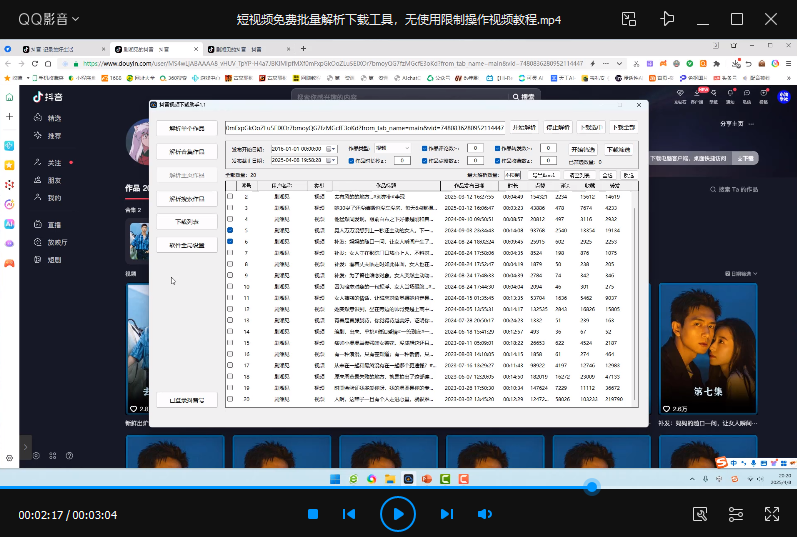The height and width of the screenshot is (537, 797).
Task: Open the browser hamburger menu icon
Action: (x=788, y=64)
